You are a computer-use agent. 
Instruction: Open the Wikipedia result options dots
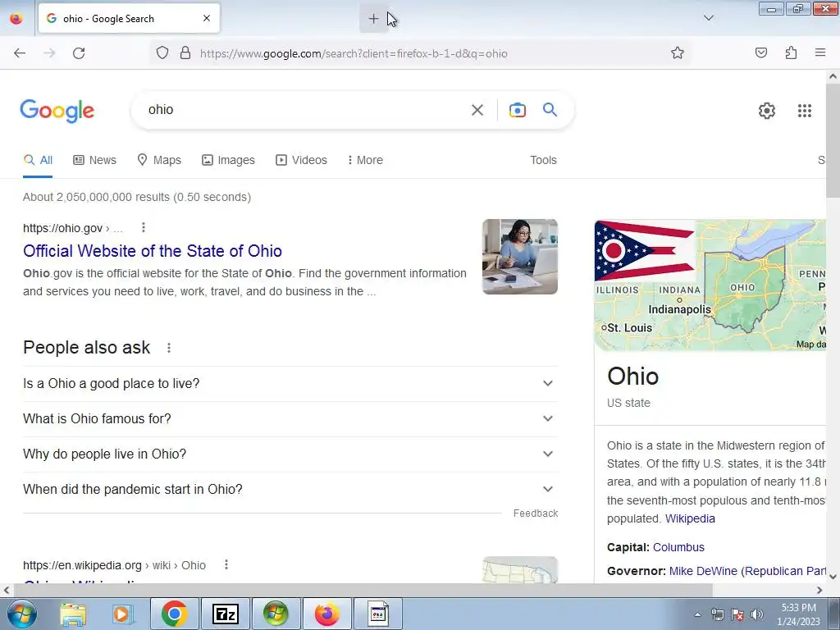226,564
